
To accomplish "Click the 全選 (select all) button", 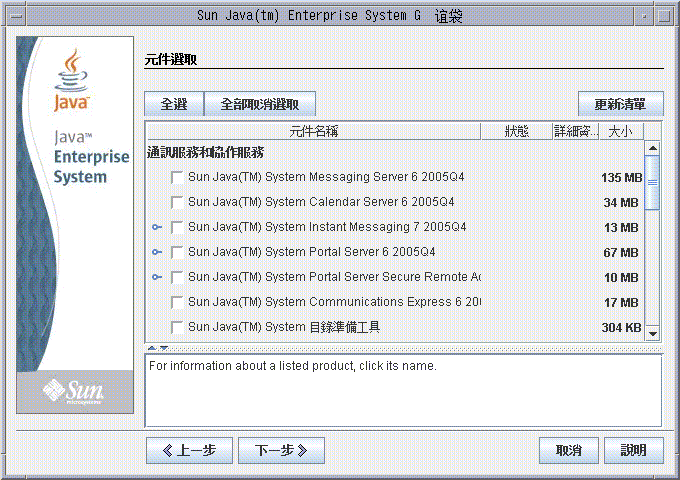I will (174, 104).
